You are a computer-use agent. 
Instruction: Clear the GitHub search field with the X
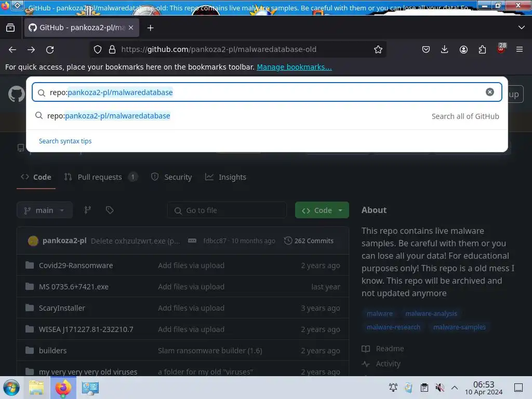pos(489,92)
